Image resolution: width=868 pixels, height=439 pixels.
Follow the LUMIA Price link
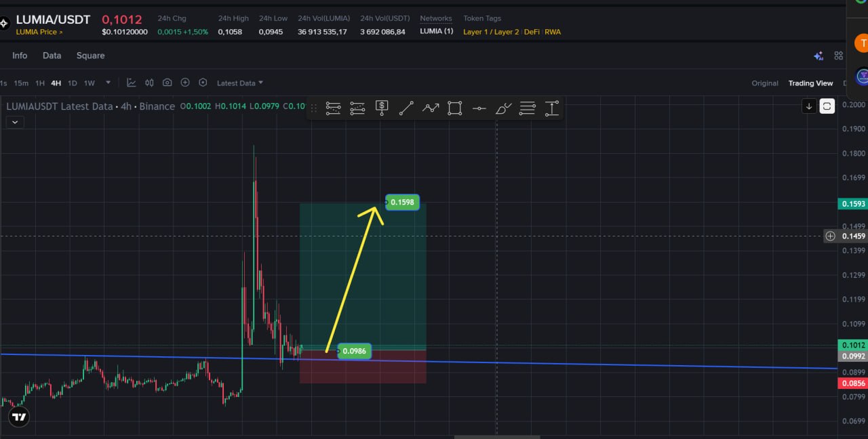pos(39,32)
